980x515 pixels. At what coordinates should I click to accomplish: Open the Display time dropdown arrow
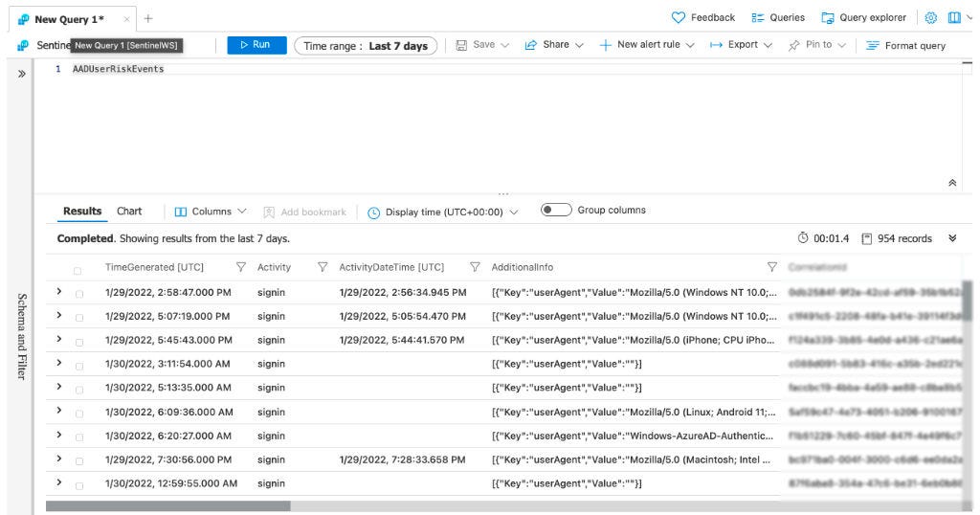tap(514, 212)
